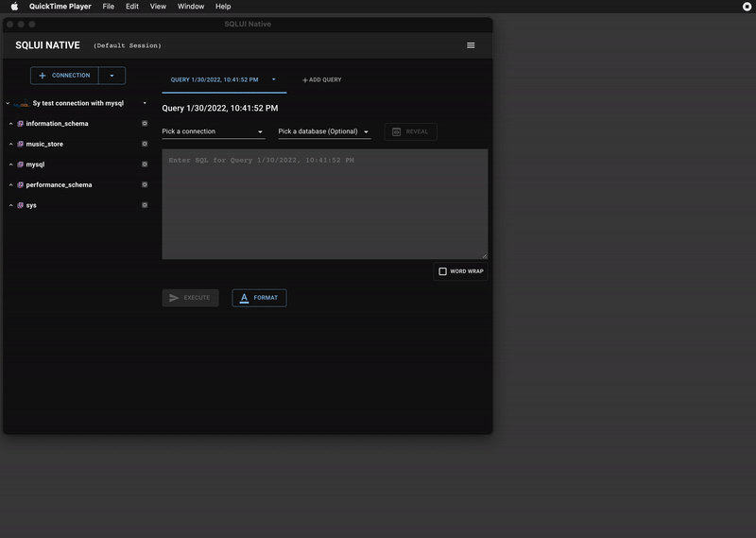Click the action icon on sys row
Viewport: 756px width, 538px height.
click(x=145, y=205)
